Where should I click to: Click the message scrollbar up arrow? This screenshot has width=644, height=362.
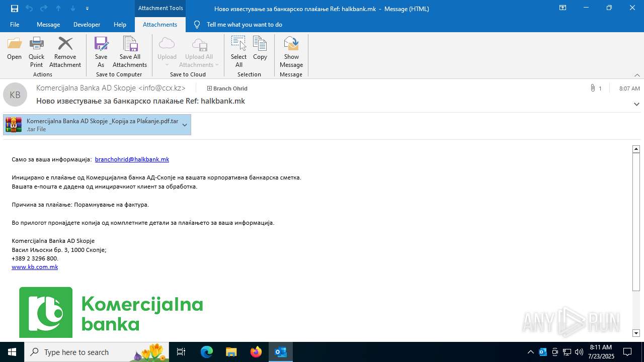[636, 149]
